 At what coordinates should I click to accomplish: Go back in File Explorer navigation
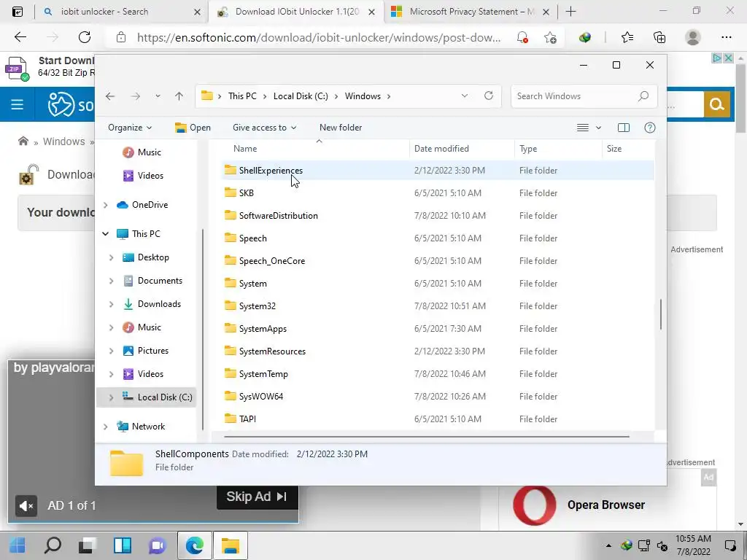tap(111, 96)
